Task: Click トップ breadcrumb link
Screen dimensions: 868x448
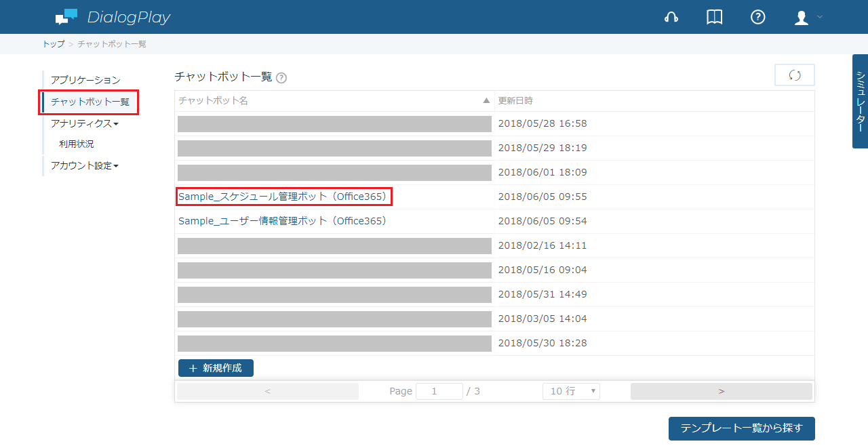Action: (54, 44)
